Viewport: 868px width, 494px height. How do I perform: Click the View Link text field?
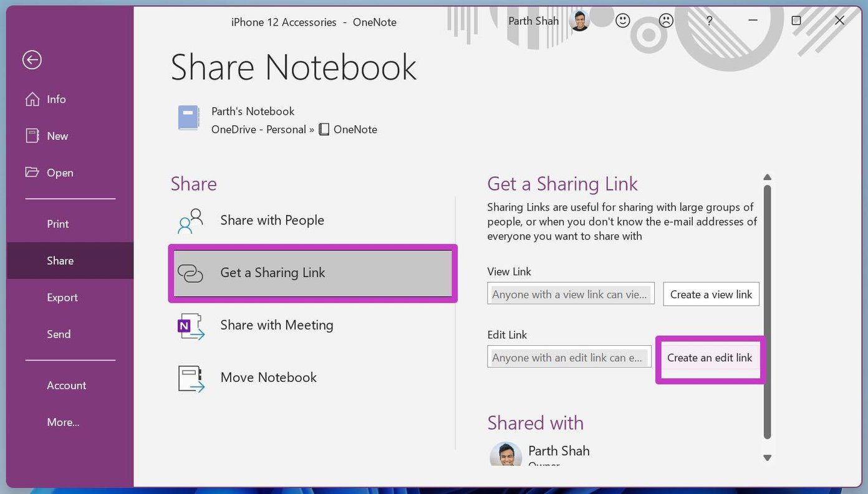point(571,294)
